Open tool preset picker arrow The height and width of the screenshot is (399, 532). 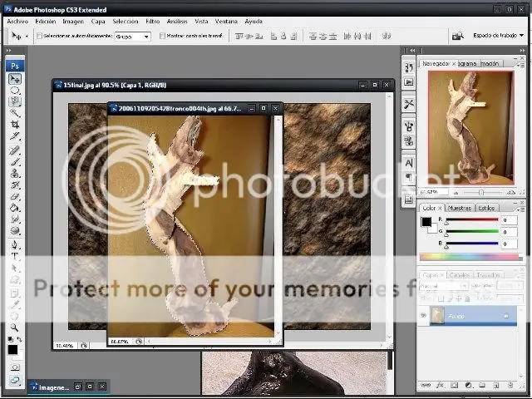(27, 36)
